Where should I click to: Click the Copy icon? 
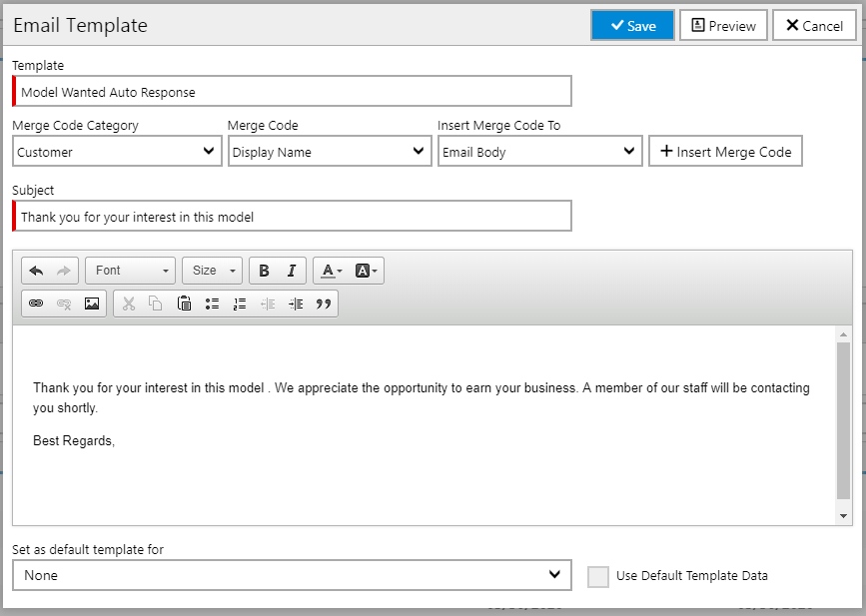[156, 304]
